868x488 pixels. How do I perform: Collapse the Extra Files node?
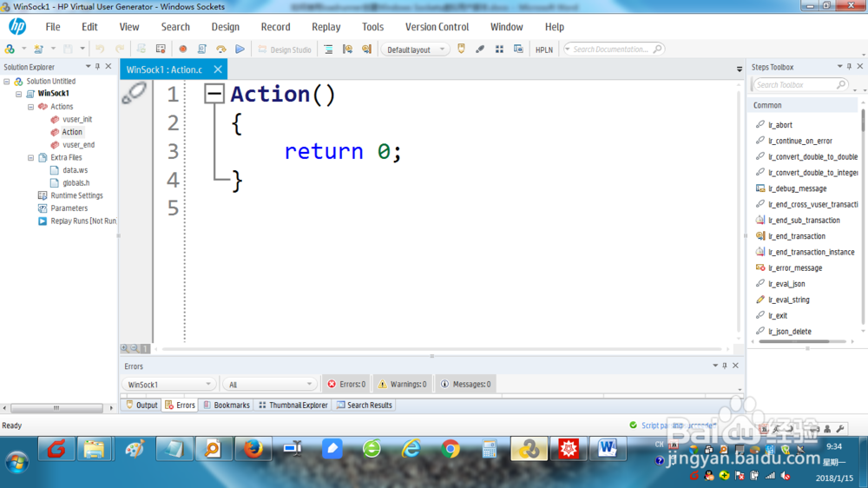(31, 157)
